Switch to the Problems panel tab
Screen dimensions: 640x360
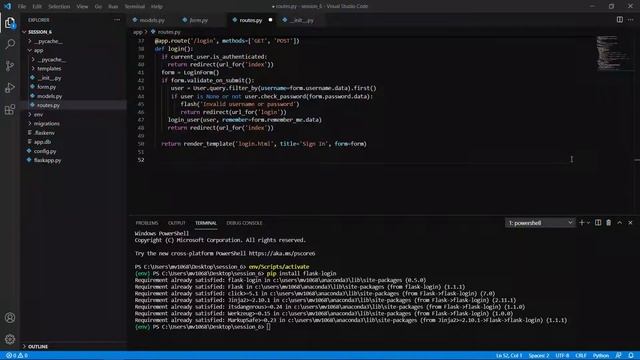tap(147, 223)
